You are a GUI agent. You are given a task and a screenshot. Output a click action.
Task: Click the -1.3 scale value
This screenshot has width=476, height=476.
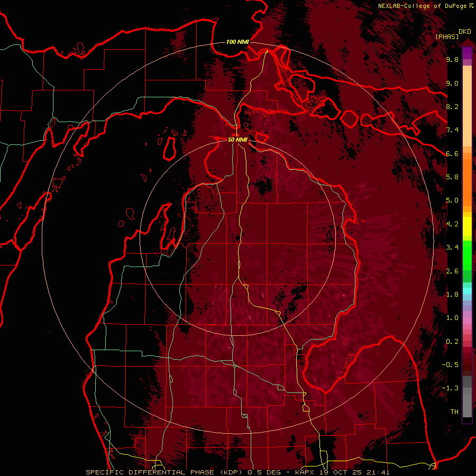point(450,388)
